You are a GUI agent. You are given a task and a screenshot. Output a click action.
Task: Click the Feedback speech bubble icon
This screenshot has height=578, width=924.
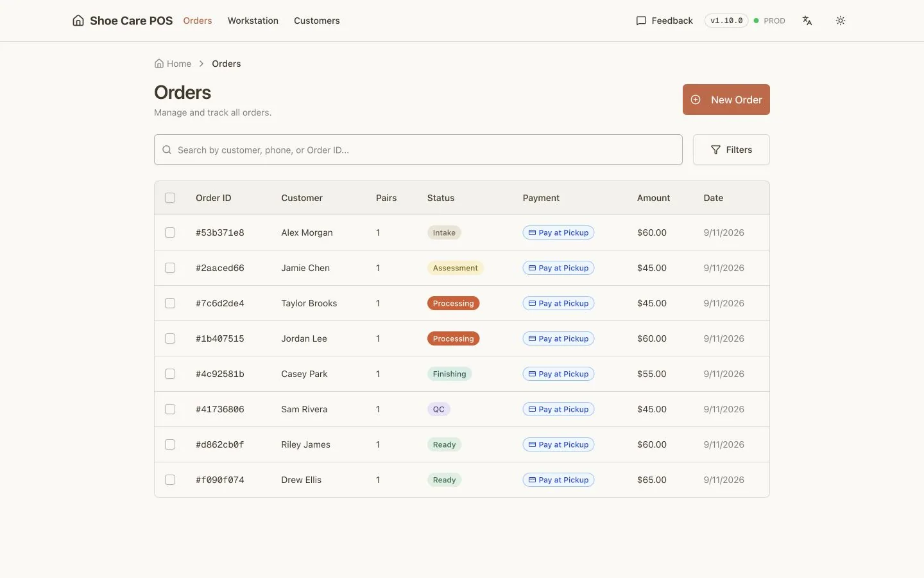click(641, 21)
